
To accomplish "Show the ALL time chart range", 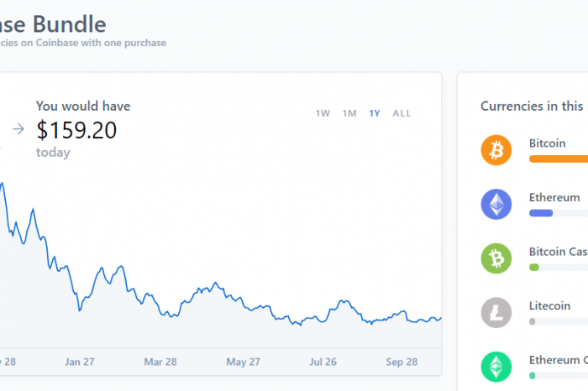I will click(402, 113).
